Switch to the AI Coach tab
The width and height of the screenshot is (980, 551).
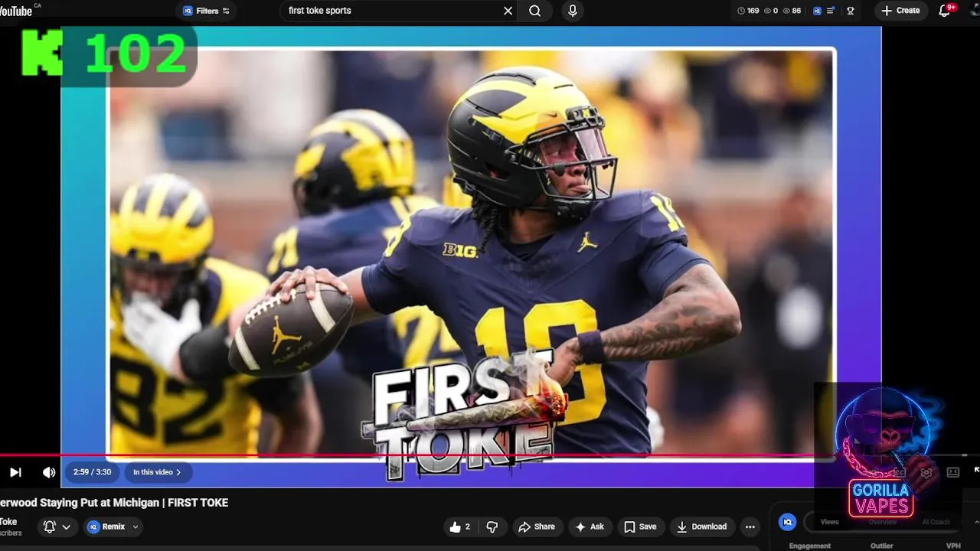[936, 522]
